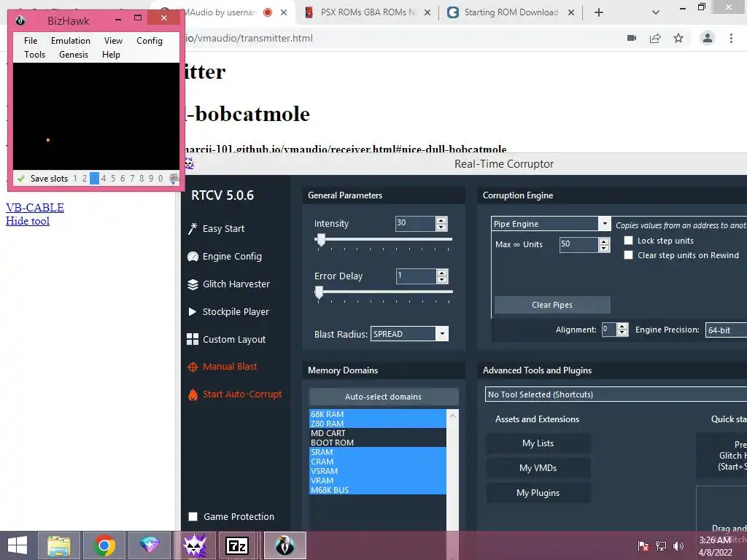Viewport: 747px width, 560px height.
Task: Open File Explorer from the taskbar
Action: point(58,545)
